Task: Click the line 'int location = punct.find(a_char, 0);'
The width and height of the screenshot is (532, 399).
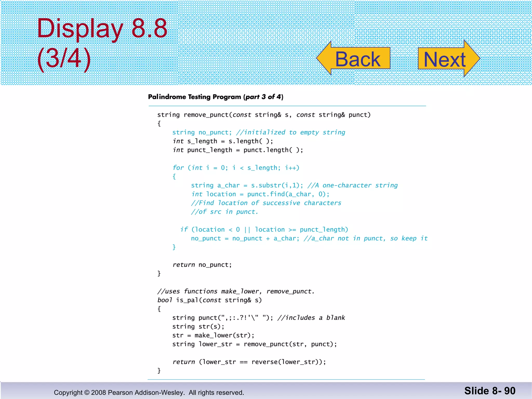Action: click(260, 194)
